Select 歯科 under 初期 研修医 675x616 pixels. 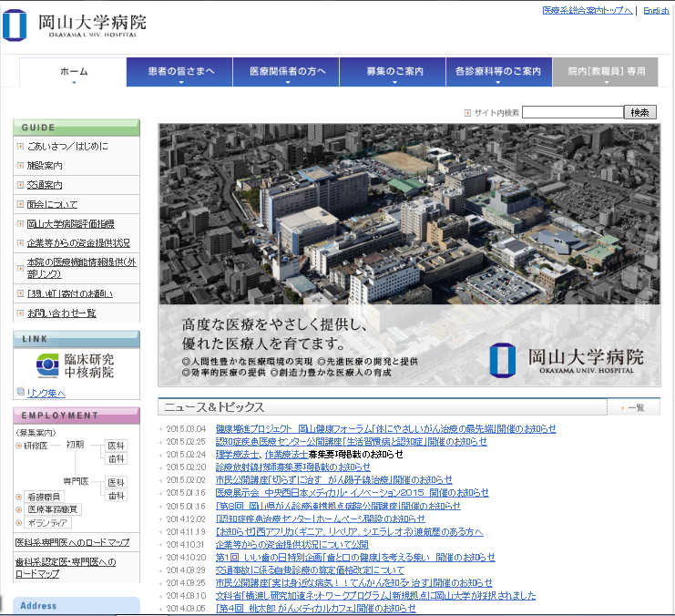[116, 458]
